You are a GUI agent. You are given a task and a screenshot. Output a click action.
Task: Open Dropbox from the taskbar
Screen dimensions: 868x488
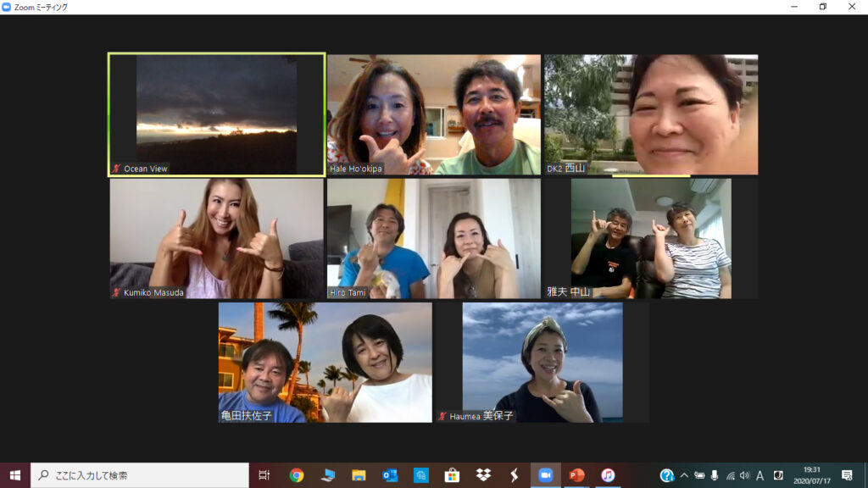click(x=483, y=475)
